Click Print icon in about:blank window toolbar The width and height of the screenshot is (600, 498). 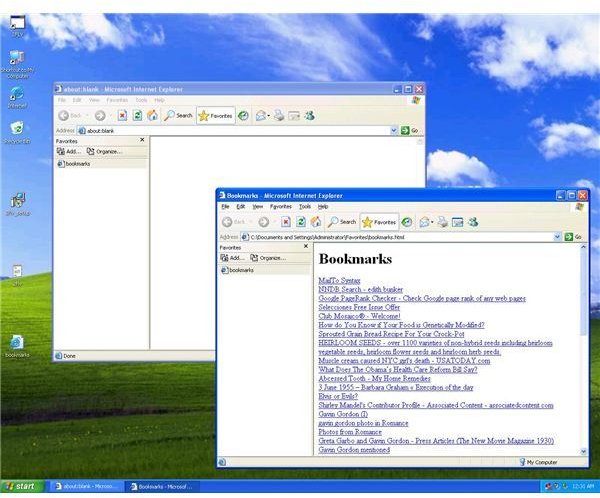(x=279, y=116)
